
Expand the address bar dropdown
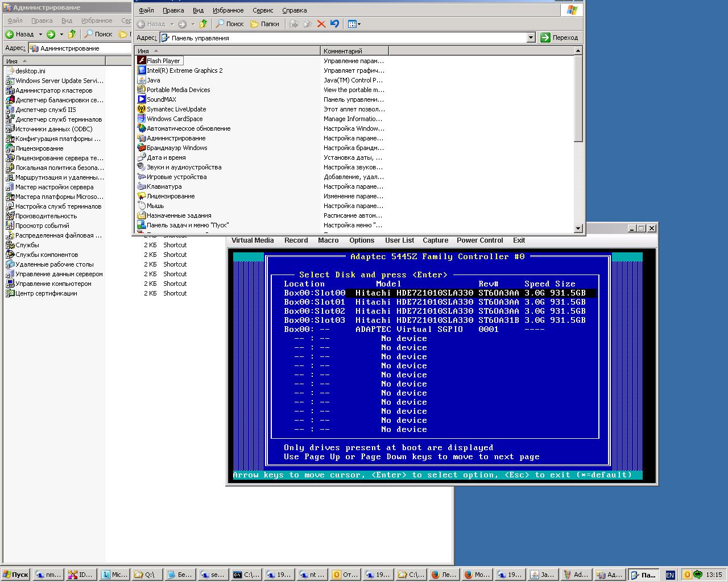(531, 38)
